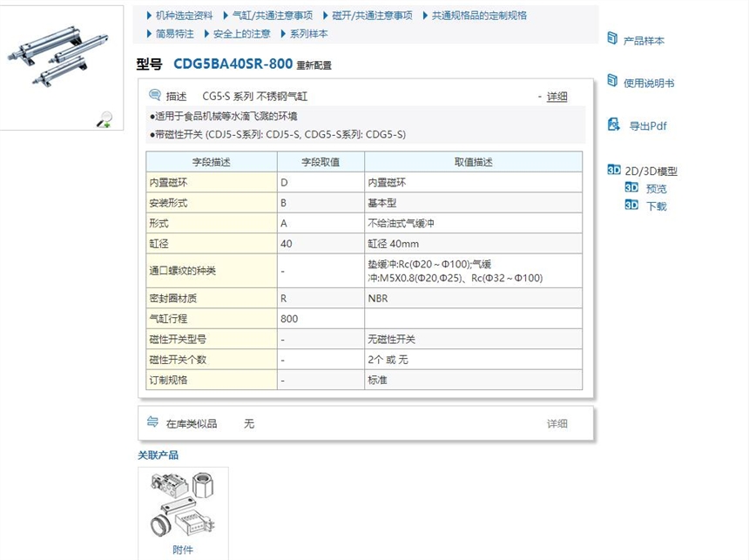This screenshot has height=560, width=749.
Task: Click the 描述 speech bubble icon
Action: point(155,96)
